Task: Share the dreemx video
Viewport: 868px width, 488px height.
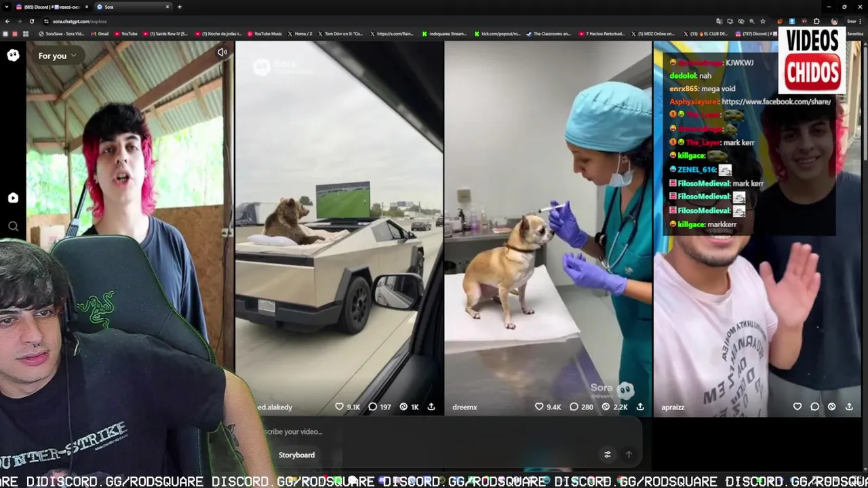Action: [x=639, y=407]
